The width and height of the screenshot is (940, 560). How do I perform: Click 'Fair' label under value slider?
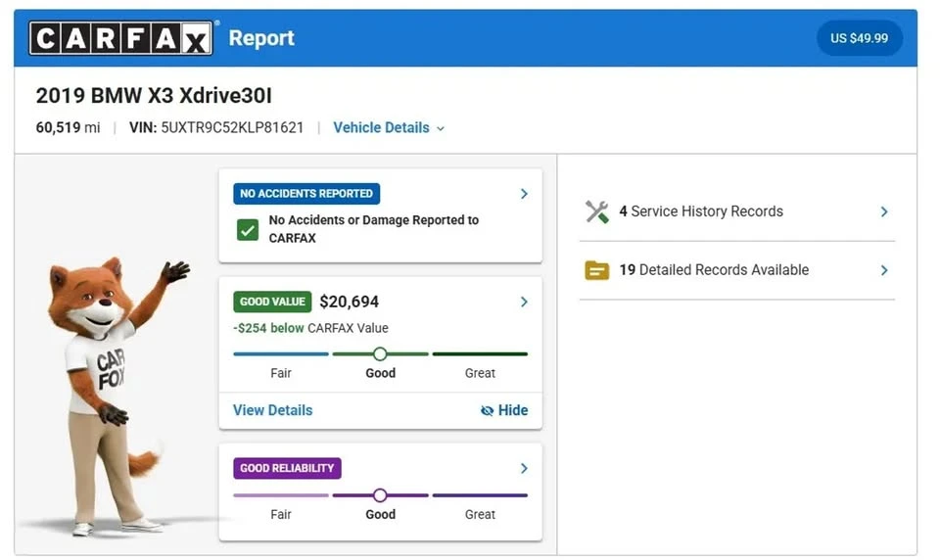[x=281, y=373]
